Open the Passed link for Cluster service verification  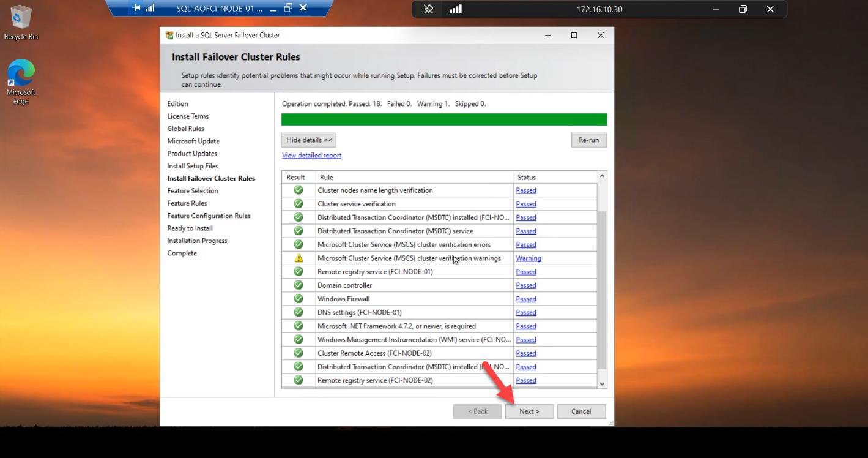tap(526, 204)
